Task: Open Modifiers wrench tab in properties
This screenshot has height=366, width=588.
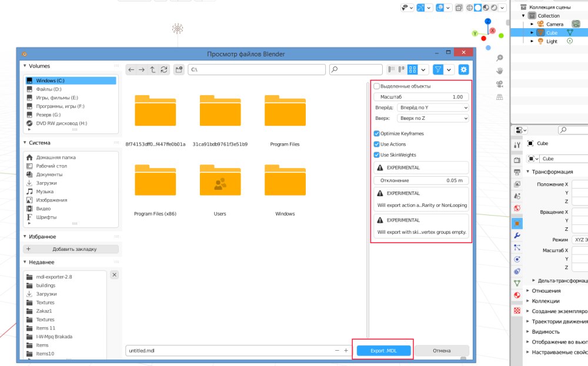Action: [x=517, y=236]
